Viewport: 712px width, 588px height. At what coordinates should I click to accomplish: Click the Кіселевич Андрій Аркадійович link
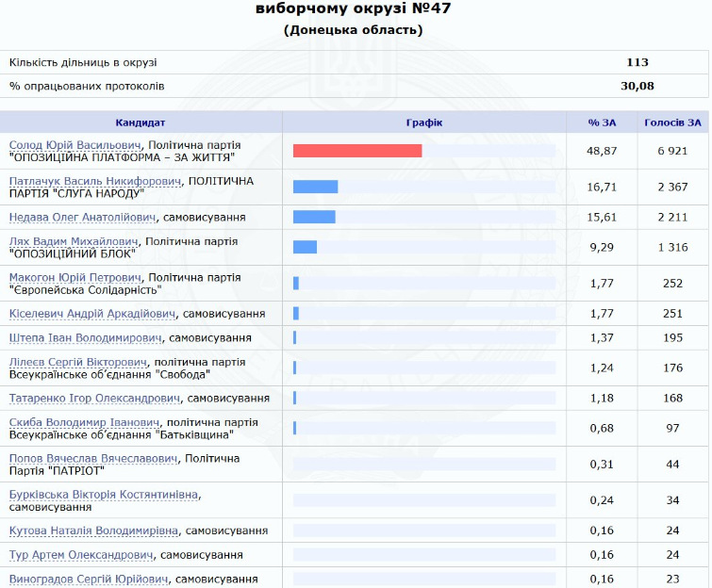pos(92,313)
